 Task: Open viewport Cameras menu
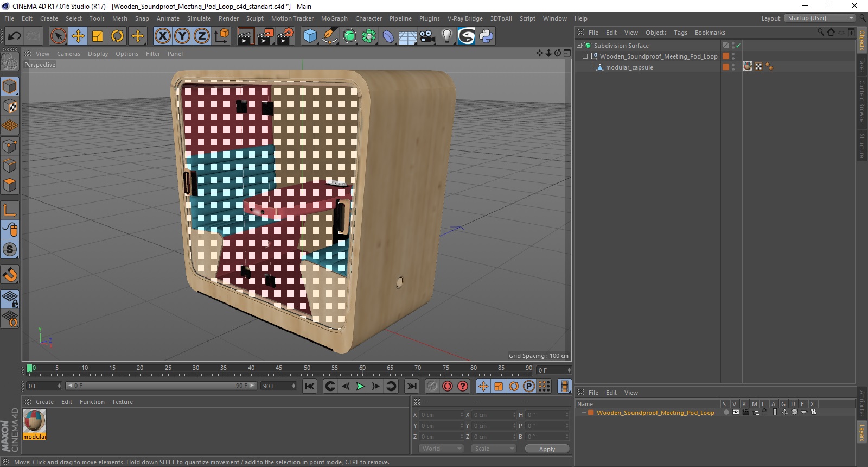68,54
